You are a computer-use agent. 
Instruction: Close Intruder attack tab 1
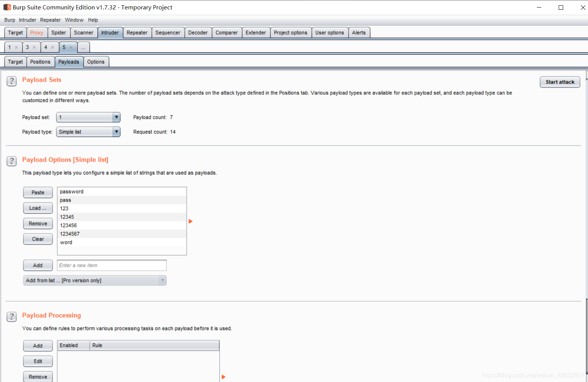[x=16, y=47]
